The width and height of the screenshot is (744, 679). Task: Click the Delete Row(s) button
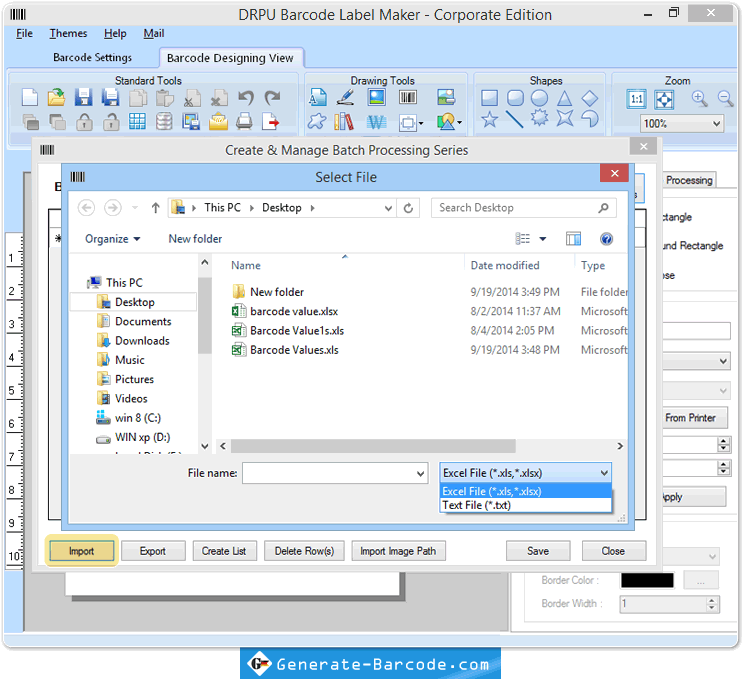[304, 551]
